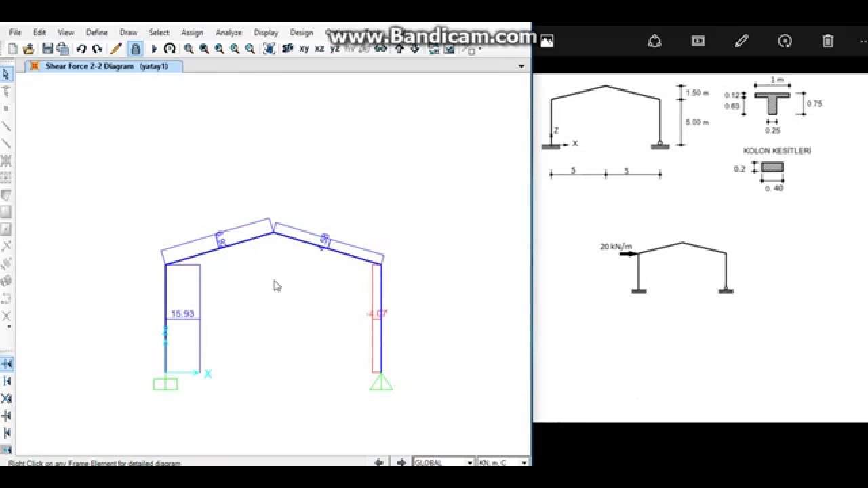Open the window tab list dropdown arrow
This screenshot has height=488, width=868.
(x=521, y=66)
